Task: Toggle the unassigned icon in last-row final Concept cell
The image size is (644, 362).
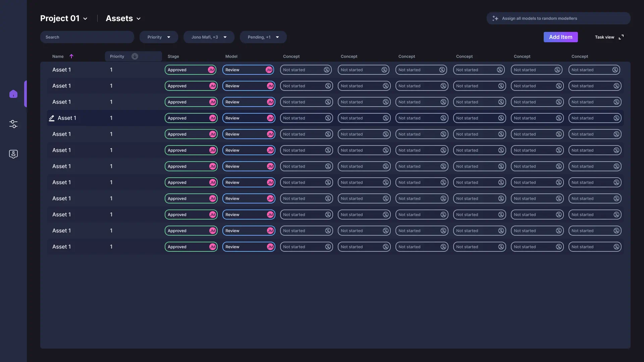Action: [616, 247]
